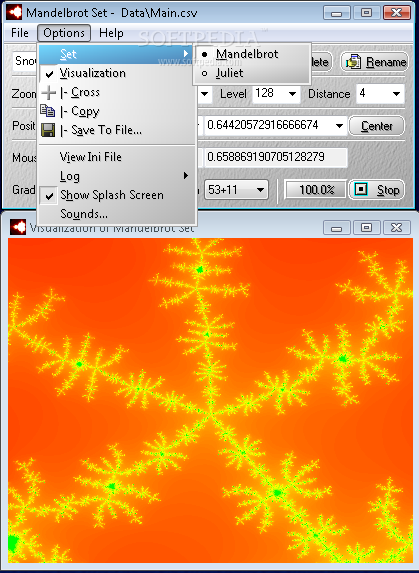Screen dimensions: 419x573
Task: Choose Sounds... menu entry
Action: [117, 214]
